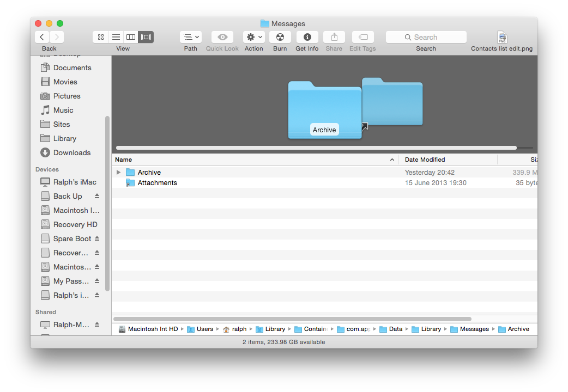The image size is (568, 392).
Task: Open Get Info for the selection
Action: [x=307, y=37]
